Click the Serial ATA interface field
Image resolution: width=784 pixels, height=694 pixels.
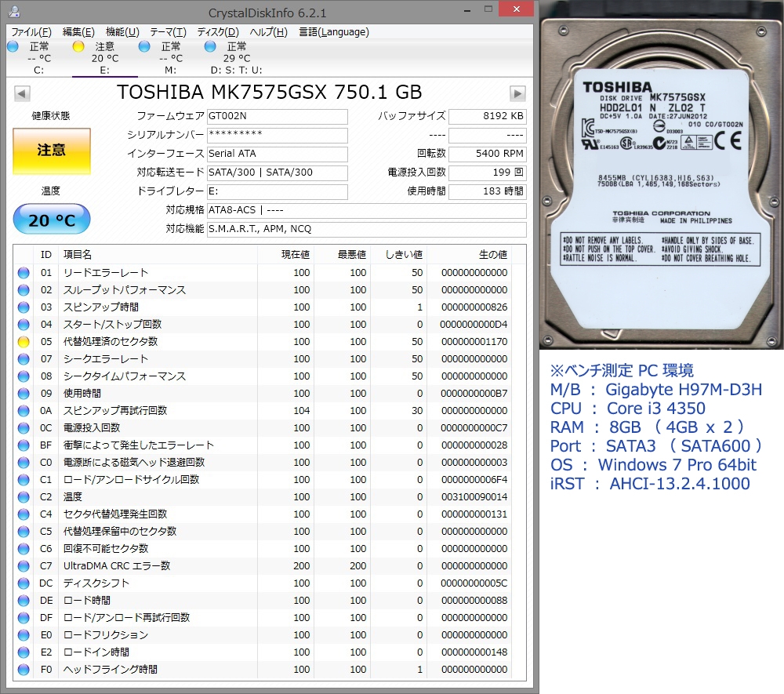(x=278, y=154)
